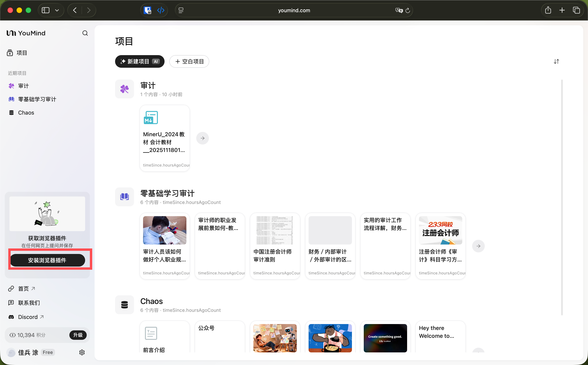Click the search icon beside the YouMind logo
588x365 pixels.
point(85,33)
